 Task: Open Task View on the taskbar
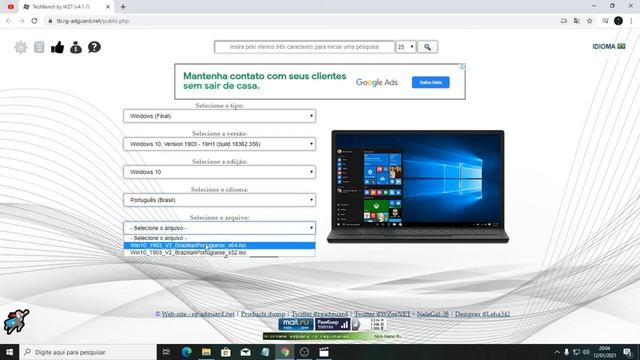pos(166,352)
